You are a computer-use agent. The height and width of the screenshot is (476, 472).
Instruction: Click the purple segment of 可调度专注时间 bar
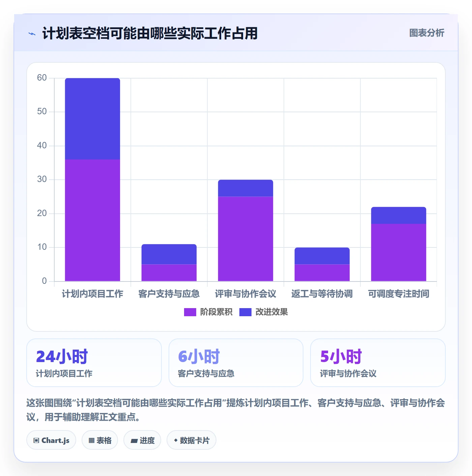point(399,252)
